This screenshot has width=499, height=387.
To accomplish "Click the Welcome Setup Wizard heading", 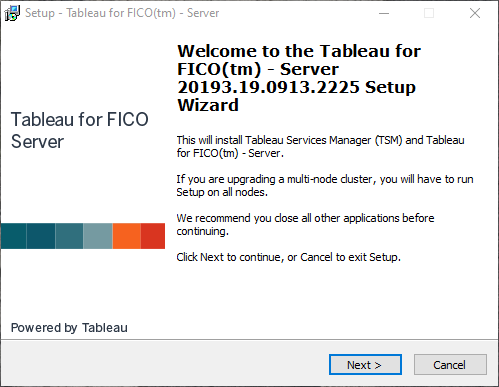I will point(299,78).
